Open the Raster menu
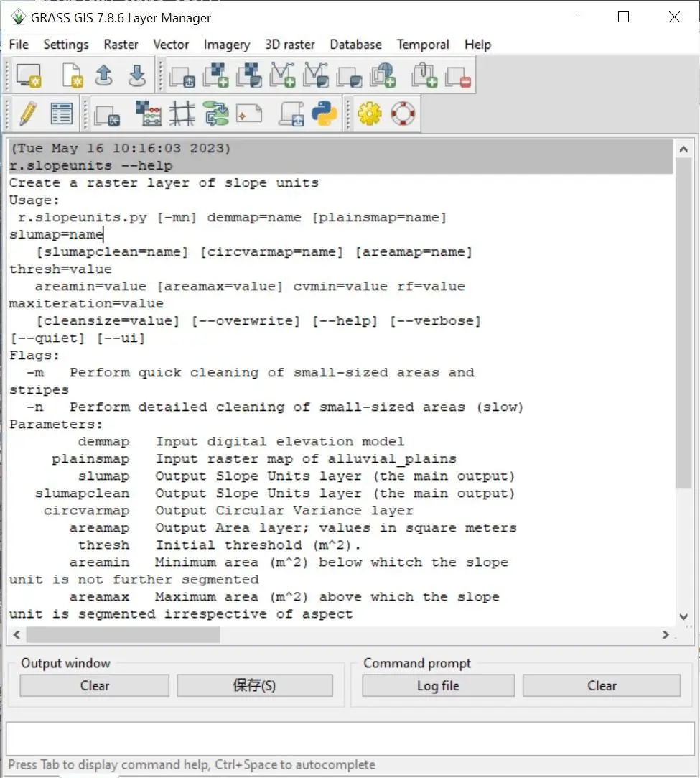The height and width of the screenshot is (778, 700). [121, 44]
